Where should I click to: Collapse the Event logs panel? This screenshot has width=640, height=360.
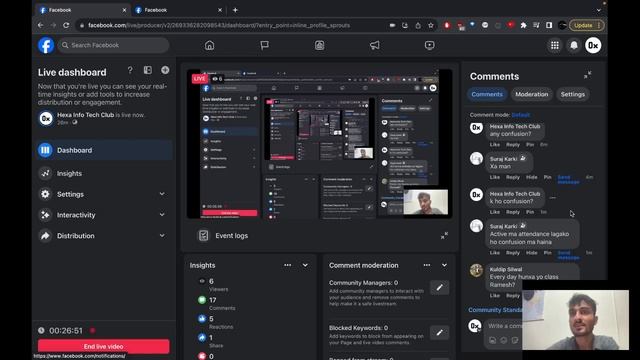click(x=444, y=236)
